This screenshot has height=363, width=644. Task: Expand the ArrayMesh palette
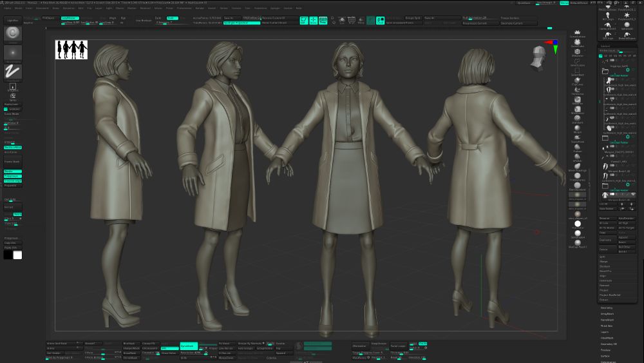(607, 313)
